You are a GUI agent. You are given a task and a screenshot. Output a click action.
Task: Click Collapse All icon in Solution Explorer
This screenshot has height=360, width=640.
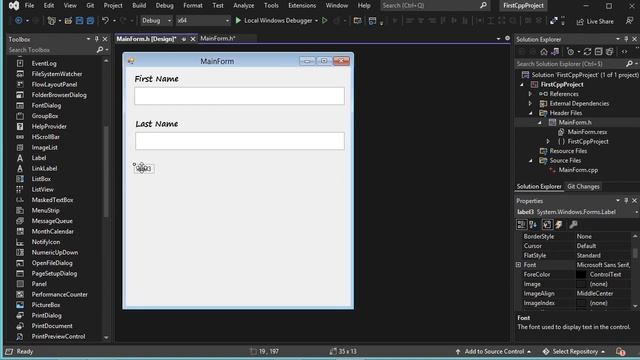598,52
